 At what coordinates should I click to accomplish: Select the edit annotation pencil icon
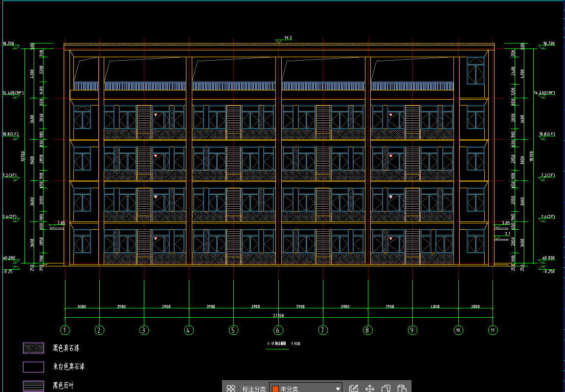click(x=354, y=388)
